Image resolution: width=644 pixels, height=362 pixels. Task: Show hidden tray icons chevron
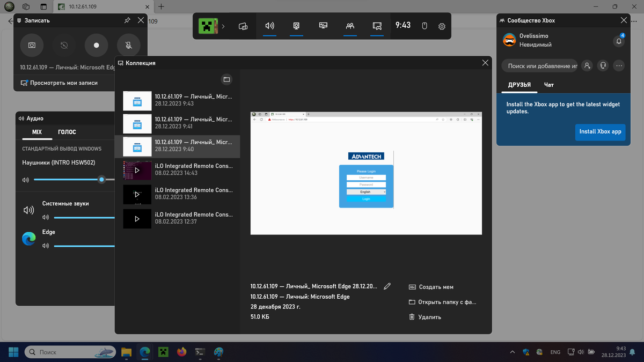tap(511, 352)
